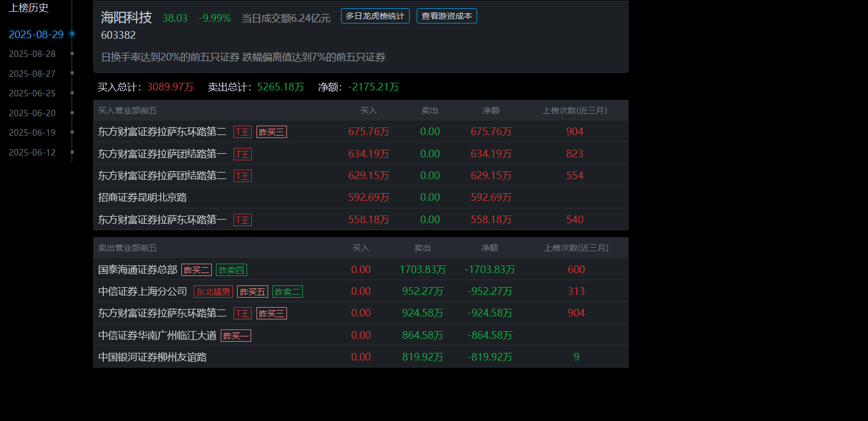
Task: Click the change percentage -9.99%
Action: tap(215, 18)
